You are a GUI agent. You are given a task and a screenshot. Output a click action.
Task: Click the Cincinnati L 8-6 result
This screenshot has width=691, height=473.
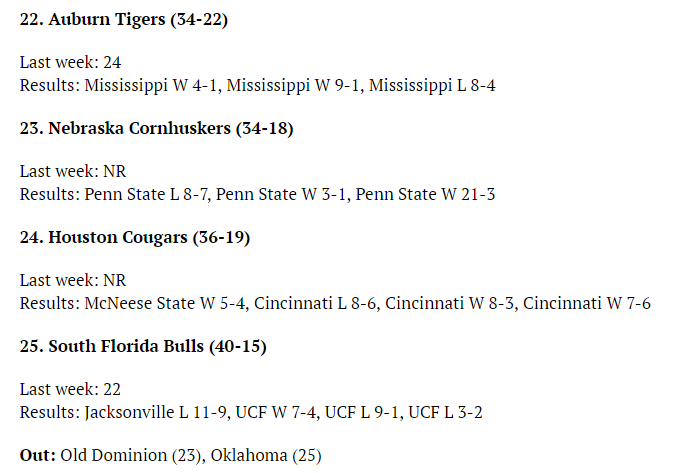tap(316, 303)
